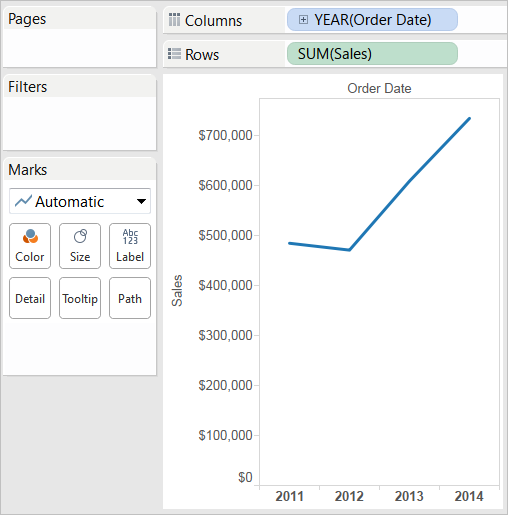Select the YEAR(Order Date) pill
Image resolution: width=508 pixels, height=515 pixels.
tap(372, 20)
